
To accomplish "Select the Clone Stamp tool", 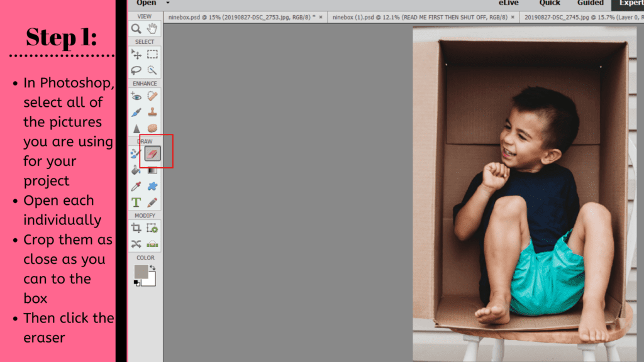I will coord(152,111).
